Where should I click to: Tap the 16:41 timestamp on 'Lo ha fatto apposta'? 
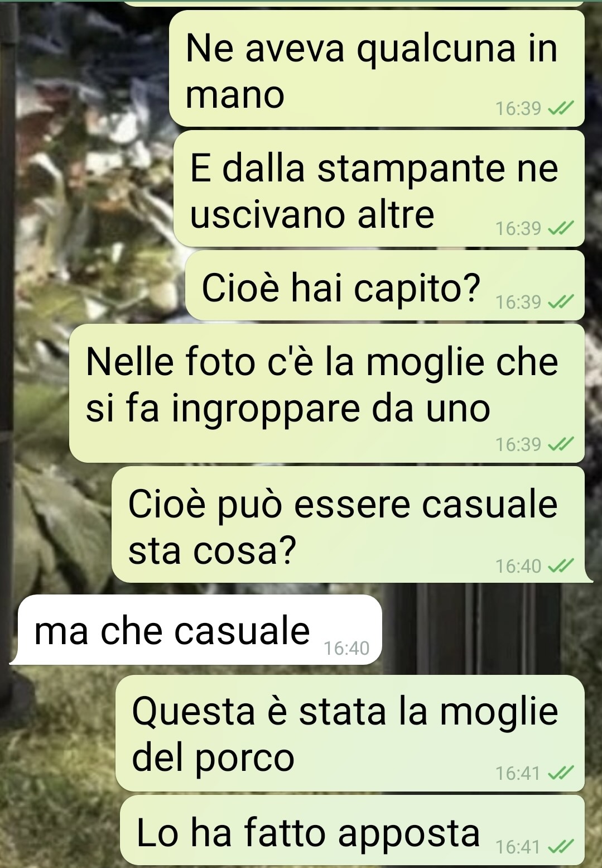pyautogui.click(x=518, y=847)
